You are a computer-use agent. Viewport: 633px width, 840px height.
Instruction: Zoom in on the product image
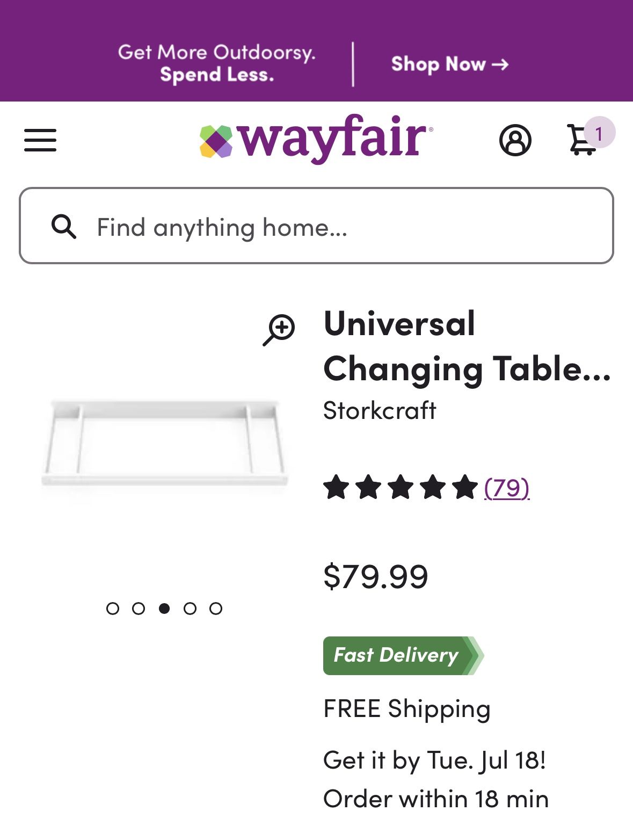pos(279,329)
